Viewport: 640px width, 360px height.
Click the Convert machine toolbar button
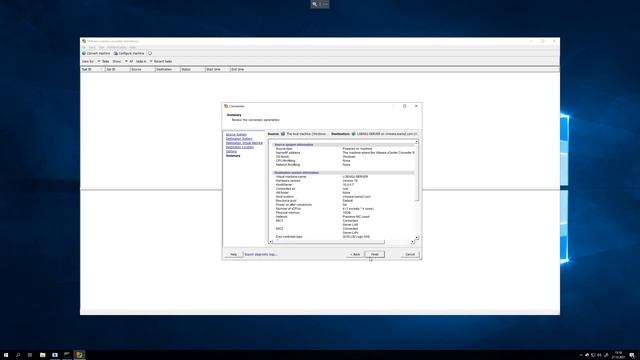point(96,53)
